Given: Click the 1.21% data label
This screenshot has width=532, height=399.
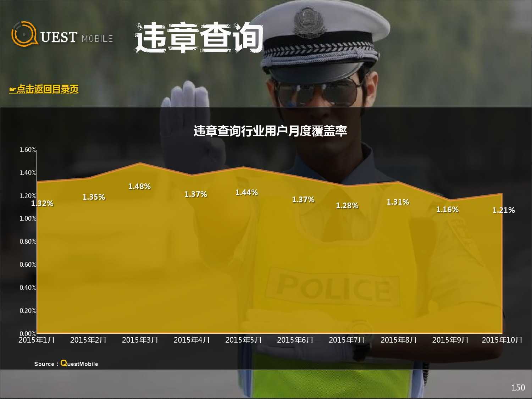Looking at the screenshot, I should coord(504,210).
